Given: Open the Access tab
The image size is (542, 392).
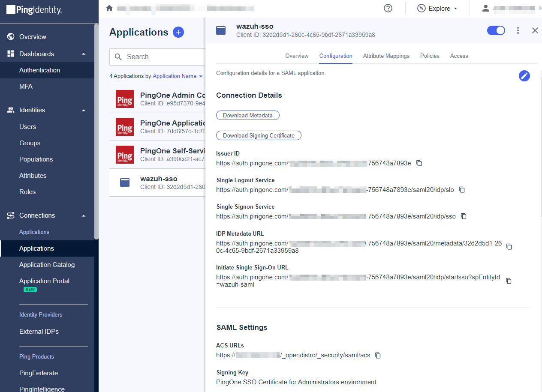Looking at the screenshot, I should tap(459, 56).
